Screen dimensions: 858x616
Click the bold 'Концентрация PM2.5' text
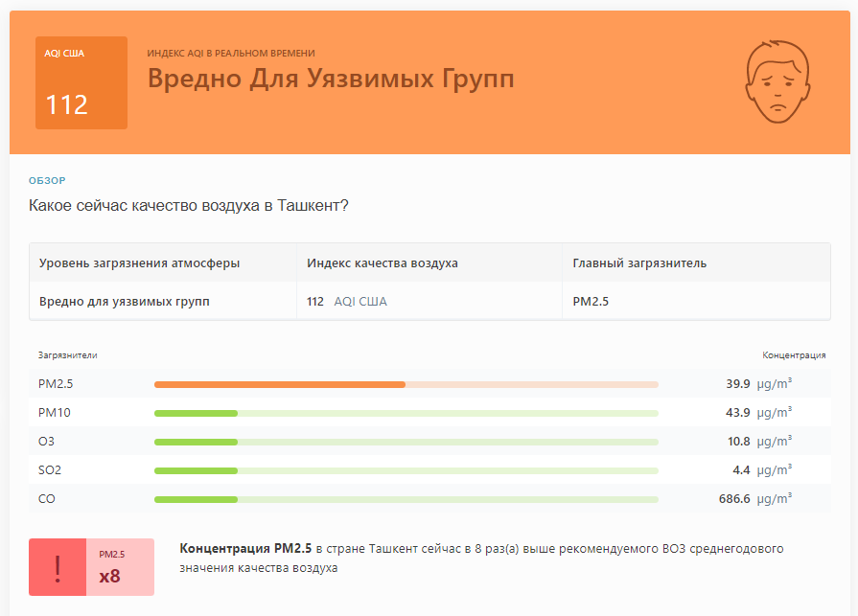(x=245, y=548)
